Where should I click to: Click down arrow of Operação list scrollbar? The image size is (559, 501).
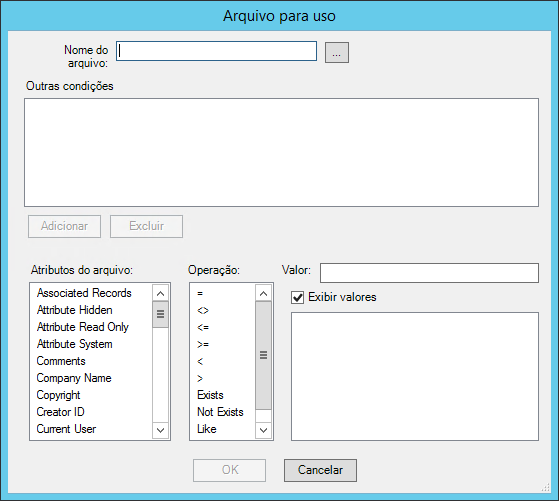(263, 430)
